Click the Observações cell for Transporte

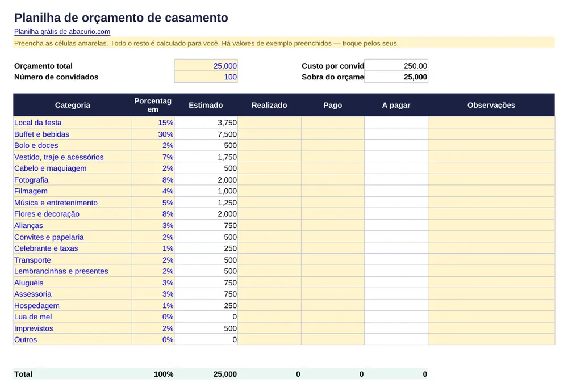tap(491, 260)
